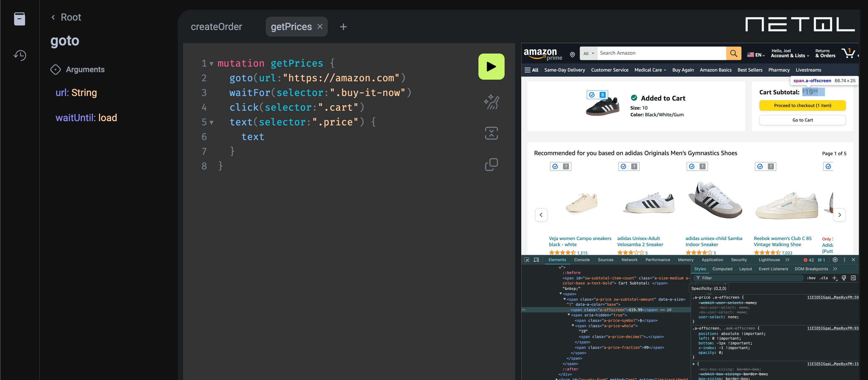This screenshot has height=380, width=868.
Task: Click the blue B badge on added shoe
Action: coord(602,95)
